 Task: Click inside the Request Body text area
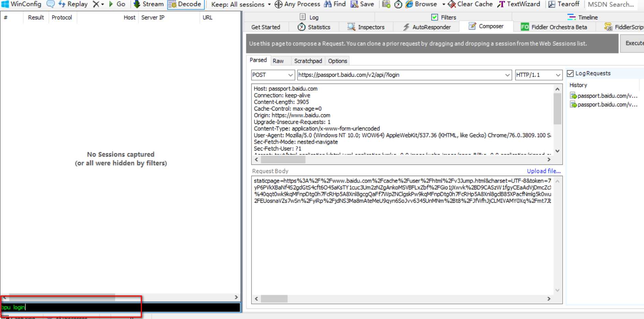402,235
